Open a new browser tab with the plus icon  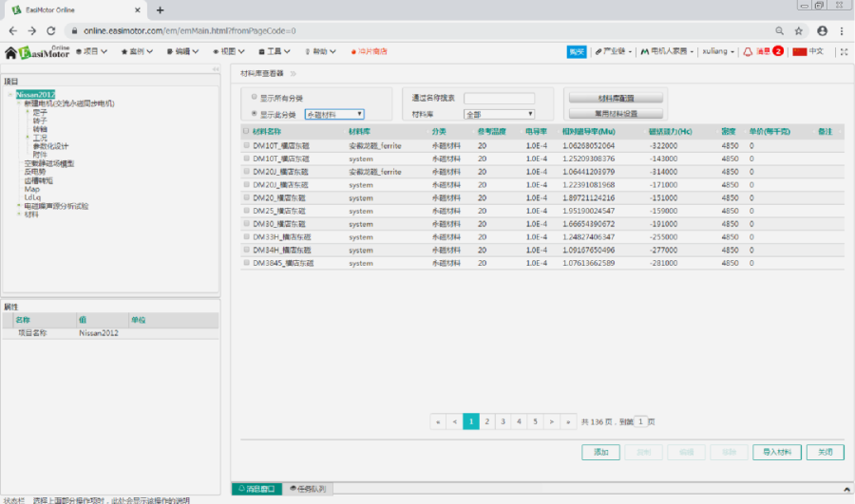[x=160, y=9]
